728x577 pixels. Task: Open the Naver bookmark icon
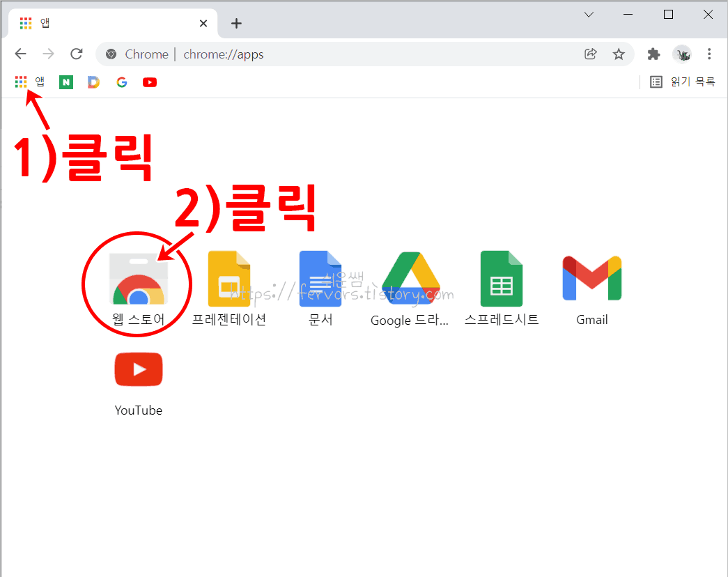(66, 82)
